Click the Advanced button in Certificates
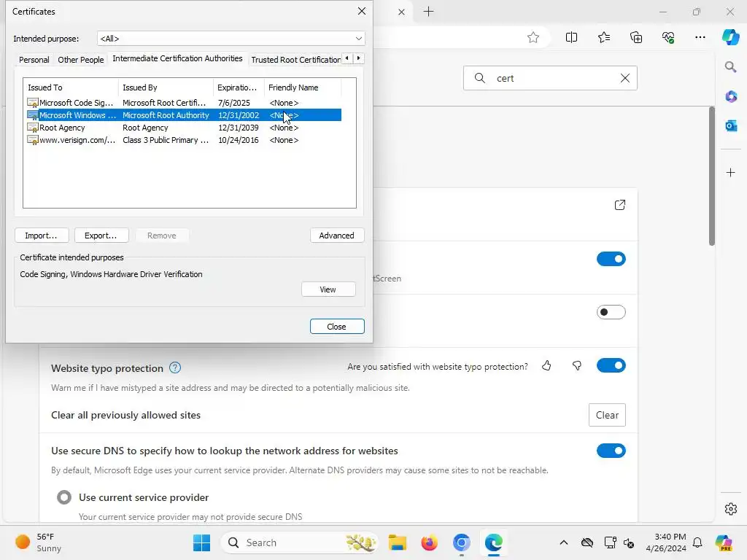This screenshot has height=560, width=747. pyautogui.click(x=337, y=236)
